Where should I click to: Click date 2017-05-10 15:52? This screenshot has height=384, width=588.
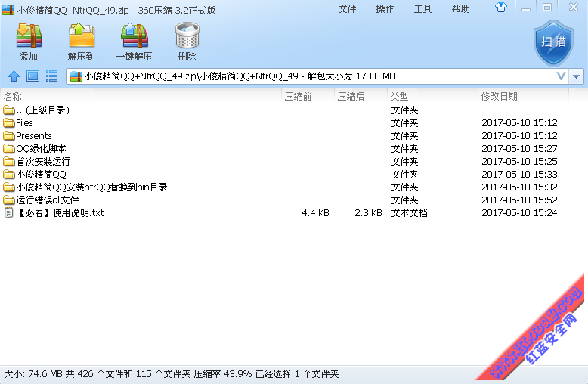[x=519, y=200]
